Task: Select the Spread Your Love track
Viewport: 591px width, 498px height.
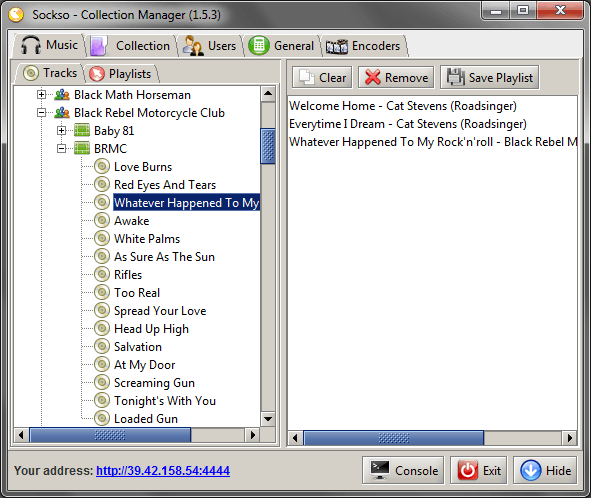Action: (x=160, y=311)
